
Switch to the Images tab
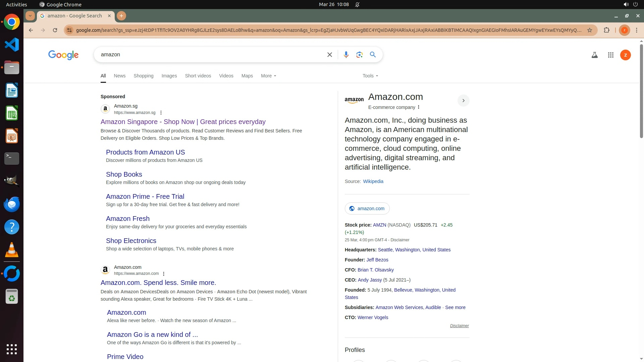(x=169, y=76)
